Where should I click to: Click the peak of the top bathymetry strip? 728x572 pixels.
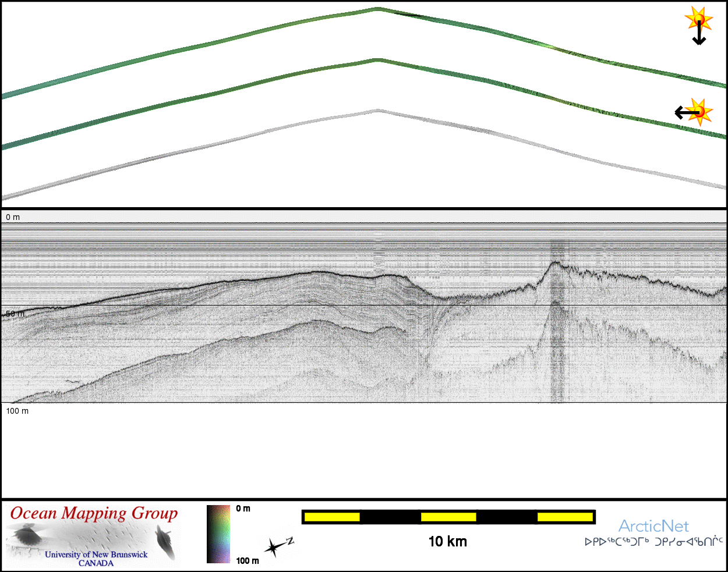[x=377, y=9]
